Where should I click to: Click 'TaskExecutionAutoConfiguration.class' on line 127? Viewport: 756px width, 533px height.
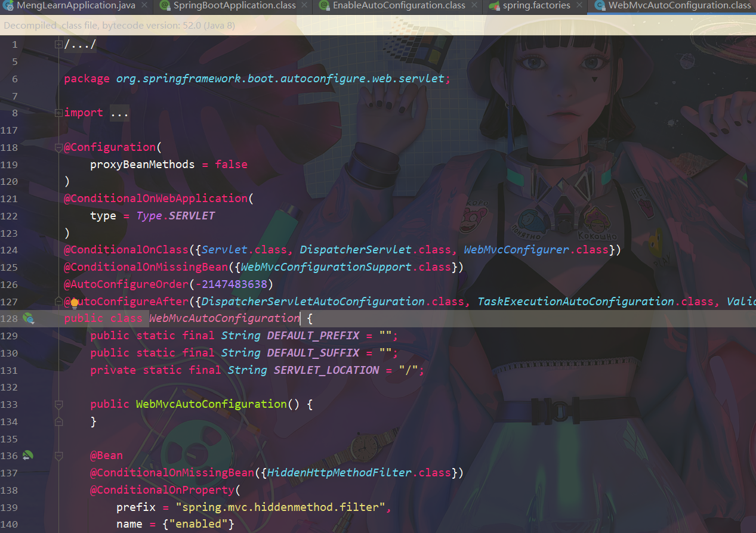pos(596,302)
